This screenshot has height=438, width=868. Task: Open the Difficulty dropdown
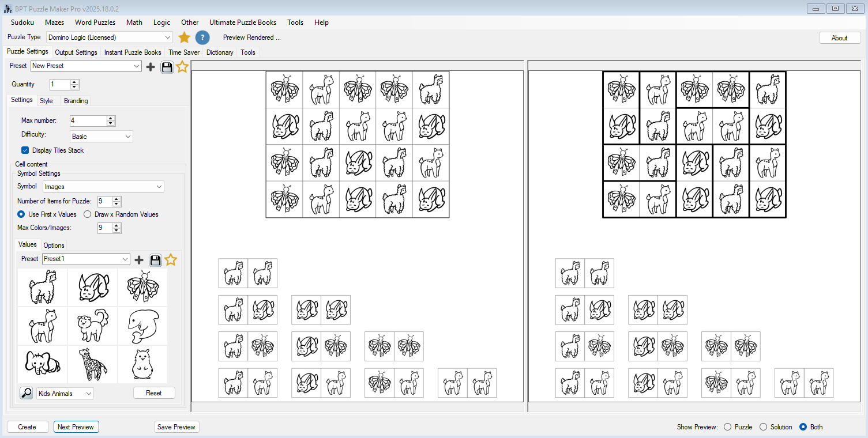(127, 136)
